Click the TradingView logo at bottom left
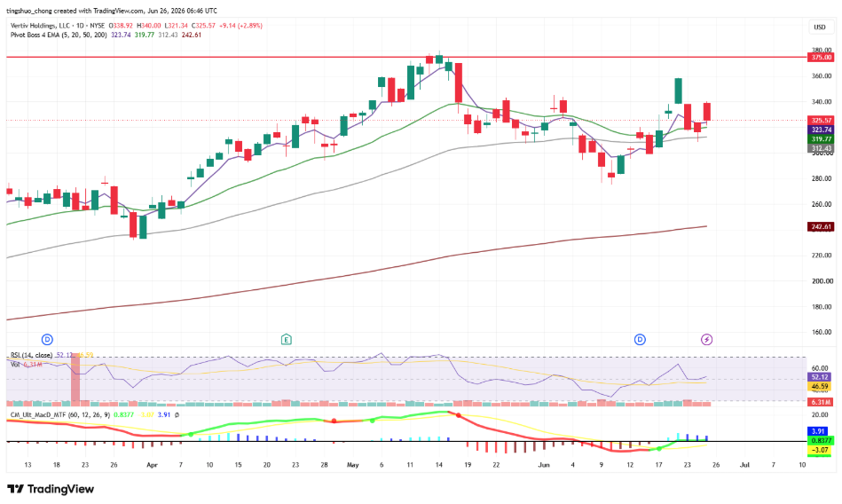 [x=51, y=489]
